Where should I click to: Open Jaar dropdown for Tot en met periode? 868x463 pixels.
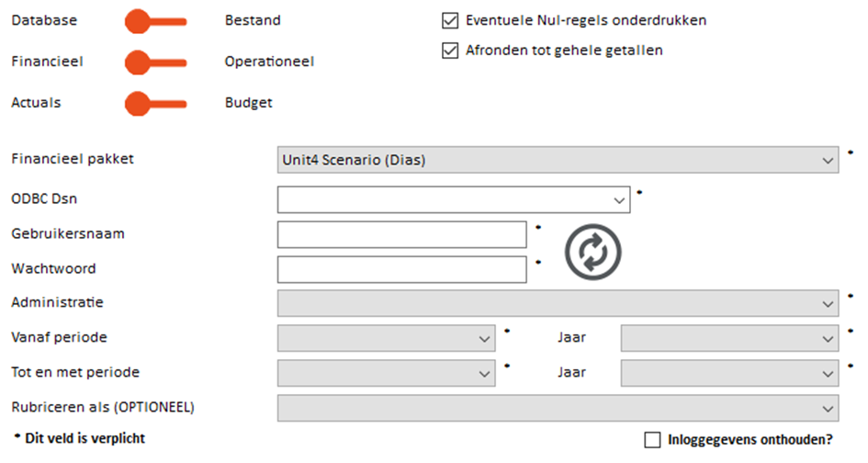pos(729,374)
